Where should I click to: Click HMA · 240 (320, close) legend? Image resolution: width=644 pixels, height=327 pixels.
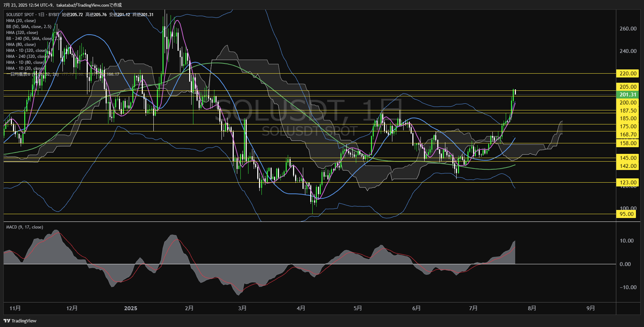27,56
